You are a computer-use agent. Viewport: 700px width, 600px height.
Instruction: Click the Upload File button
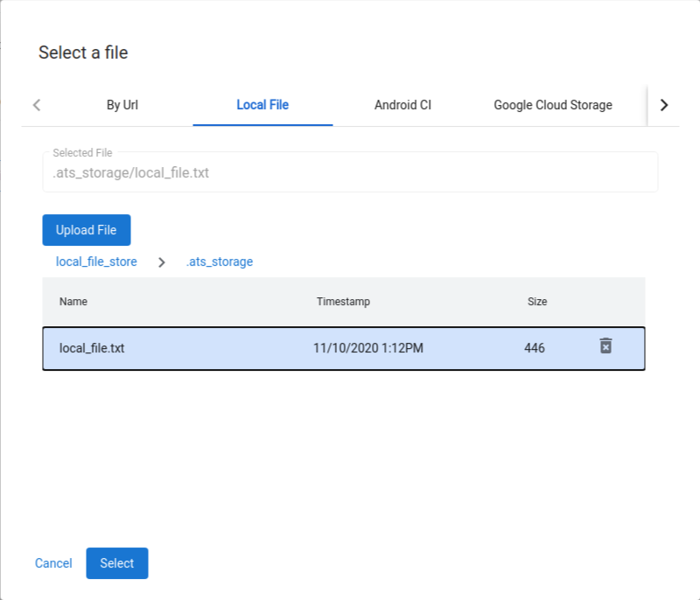(86, 229)
